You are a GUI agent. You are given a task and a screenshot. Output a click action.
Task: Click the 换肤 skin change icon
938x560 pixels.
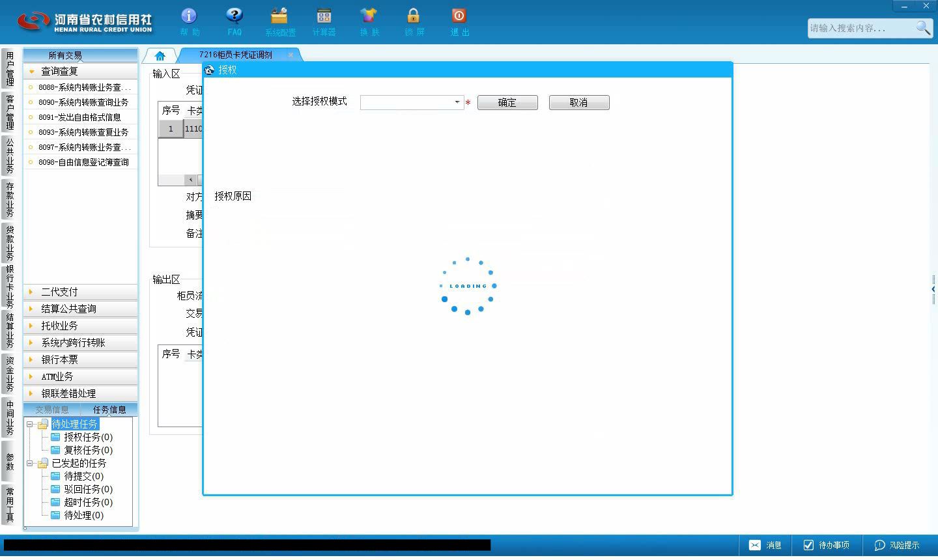[x=369, y=21]
